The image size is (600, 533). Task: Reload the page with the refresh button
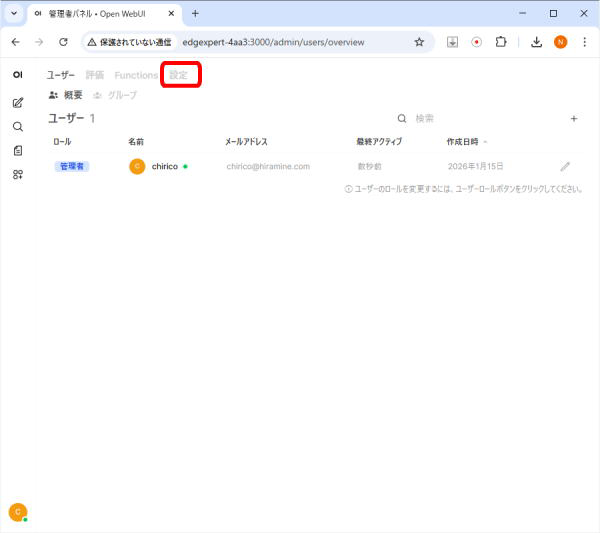tap(64, 42)
